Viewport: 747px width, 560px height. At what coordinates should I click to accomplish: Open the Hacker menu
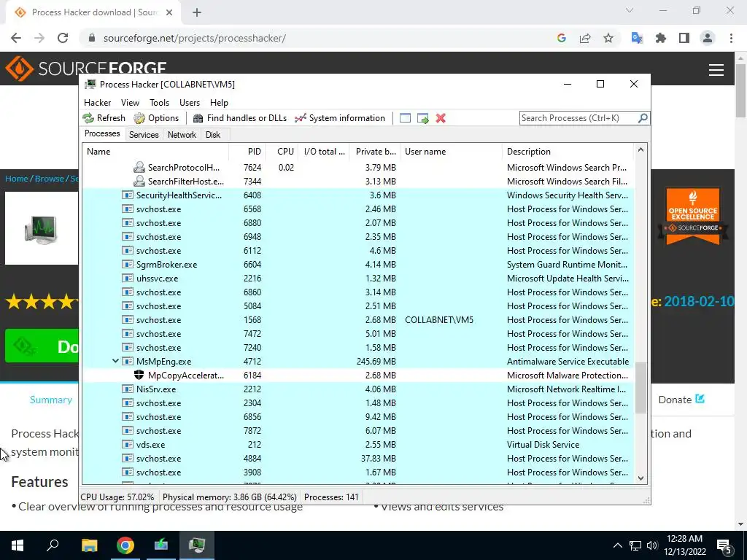coord(97,102)
